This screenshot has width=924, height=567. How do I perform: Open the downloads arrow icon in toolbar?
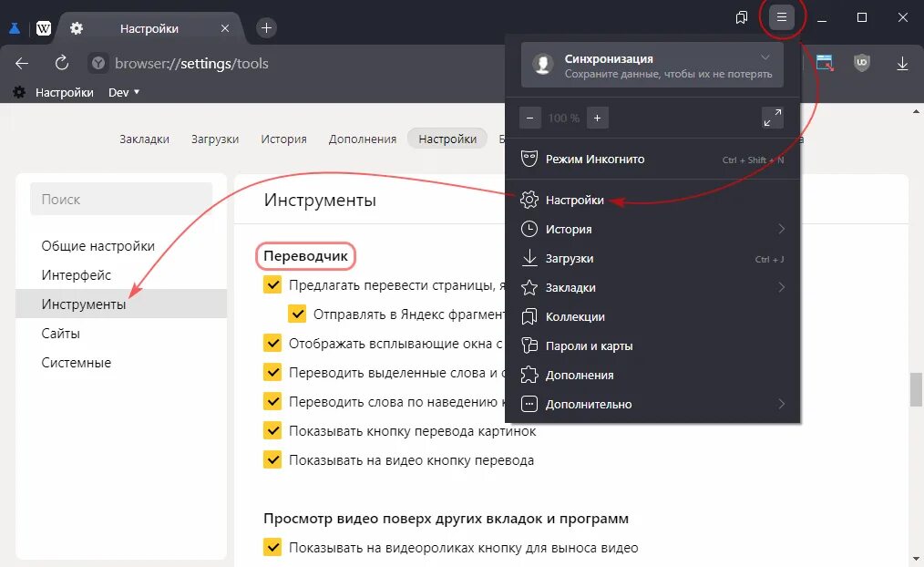(x=902, y=63)
